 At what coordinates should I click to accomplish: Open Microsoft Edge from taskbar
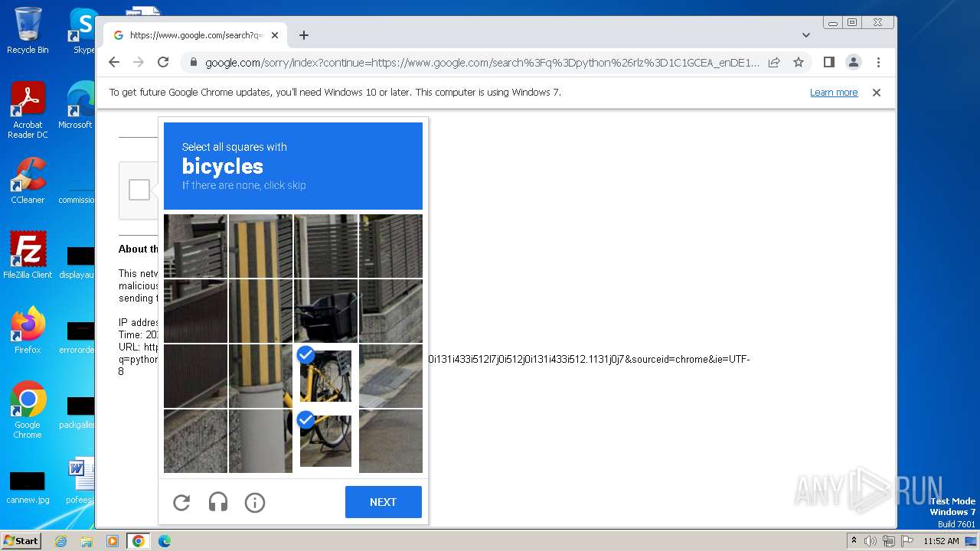pyautogui.click(x=165, y=541)
